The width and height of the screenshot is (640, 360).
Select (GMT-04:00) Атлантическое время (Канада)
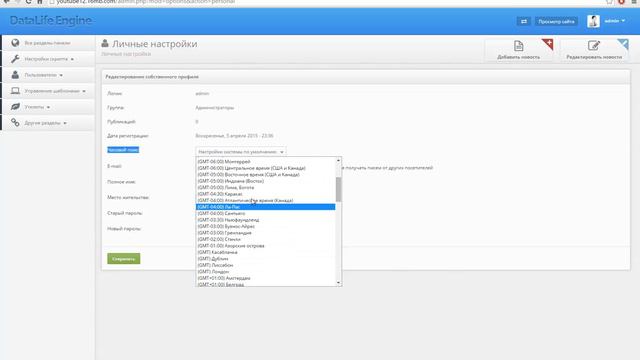265,201
